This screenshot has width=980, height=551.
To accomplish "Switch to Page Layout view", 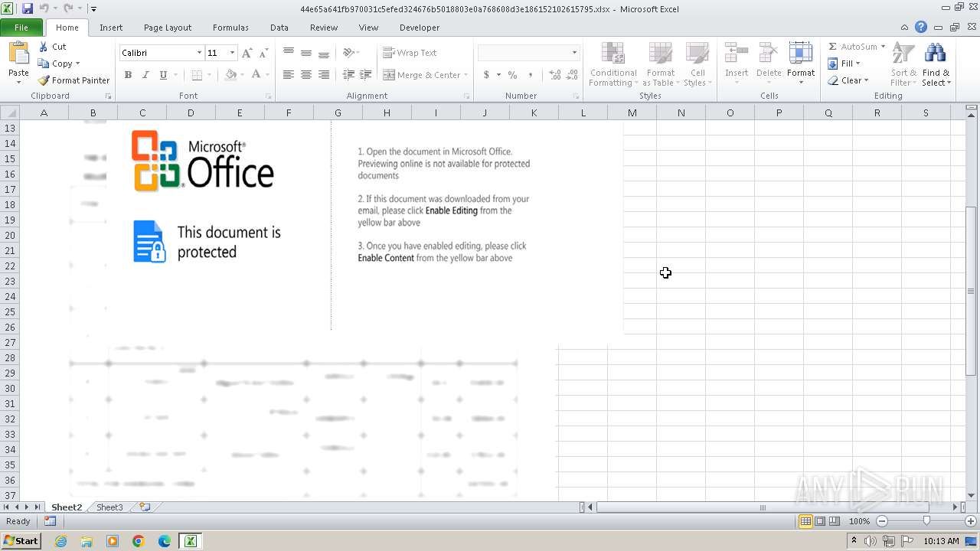I will pyautogui.click(x=820, y=521).
